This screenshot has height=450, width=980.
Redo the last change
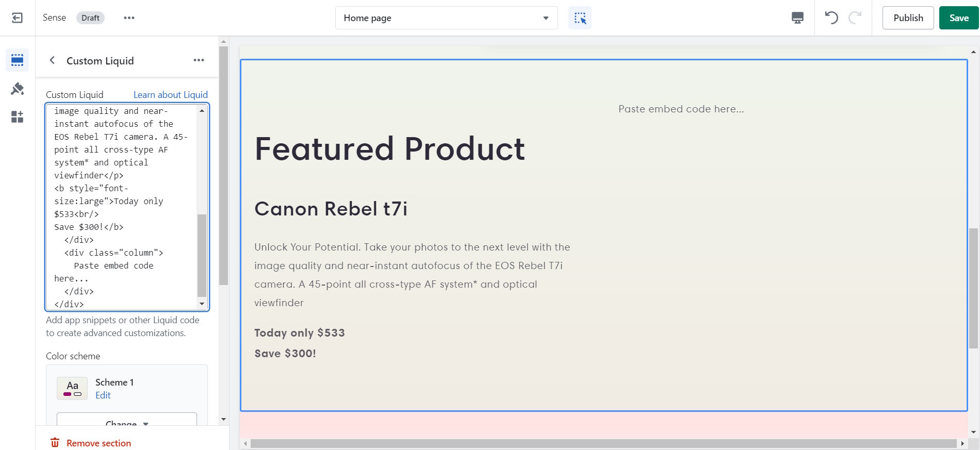(x=855, y=18)
